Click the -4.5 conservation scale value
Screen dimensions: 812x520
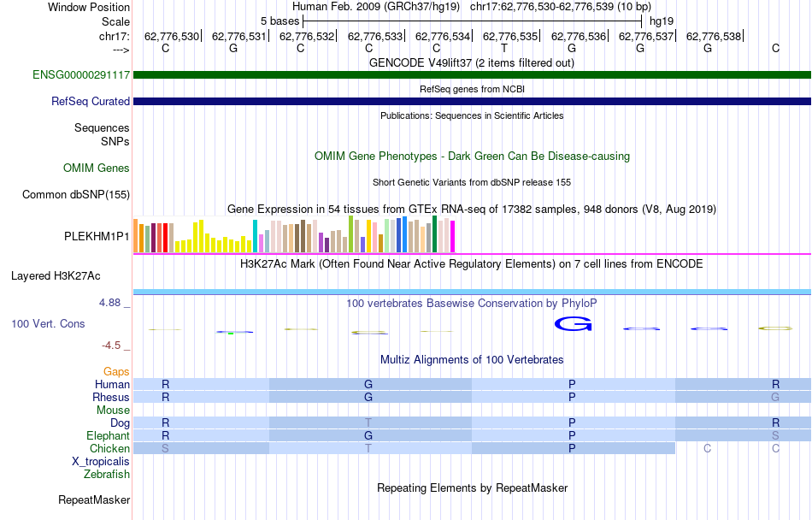[111, 346]
